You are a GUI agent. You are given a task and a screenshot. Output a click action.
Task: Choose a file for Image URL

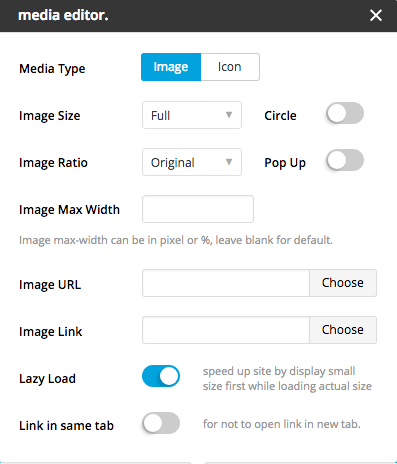[343, 283]
